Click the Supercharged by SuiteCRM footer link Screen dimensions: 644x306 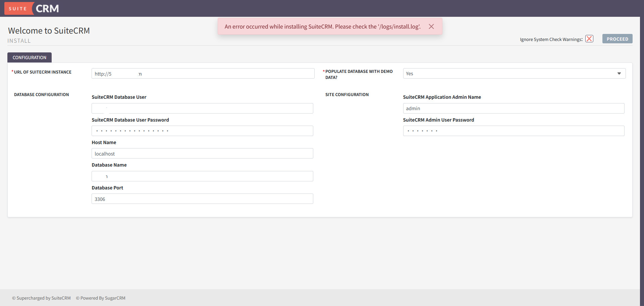coord(41,298)
